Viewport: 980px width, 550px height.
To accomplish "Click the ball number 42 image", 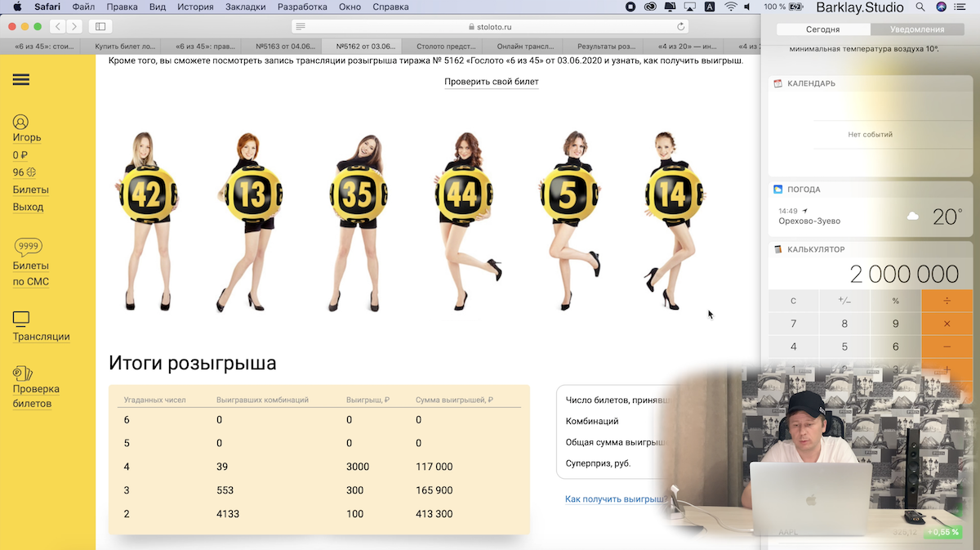I will [148, 194].
